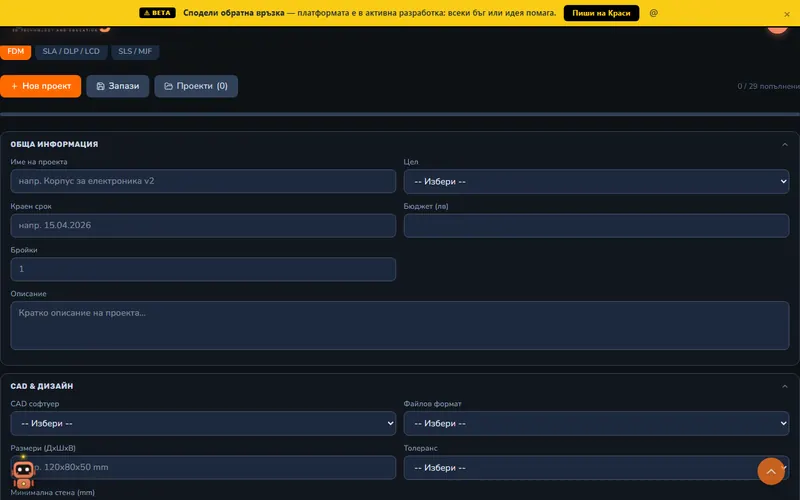Focus the Краен срок field
The height and width of the screenshot is (500, 800).
[x=203, y=226]
